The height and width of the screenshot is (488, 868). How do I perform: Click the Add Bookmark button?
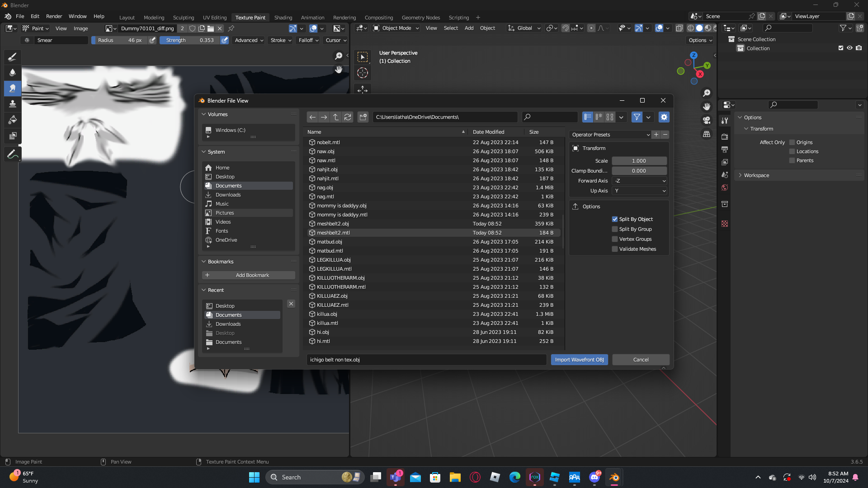248,275
